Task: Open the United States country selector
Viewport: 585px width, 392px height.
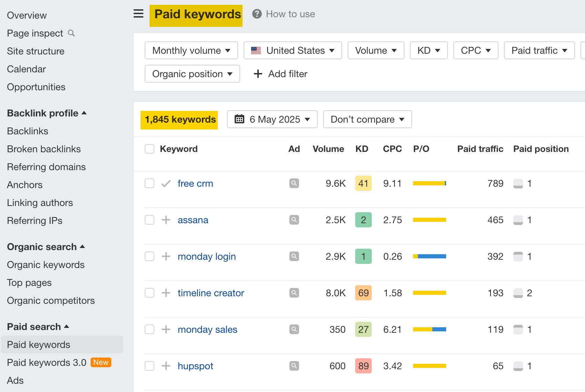Action: click(x=292, y=50)
